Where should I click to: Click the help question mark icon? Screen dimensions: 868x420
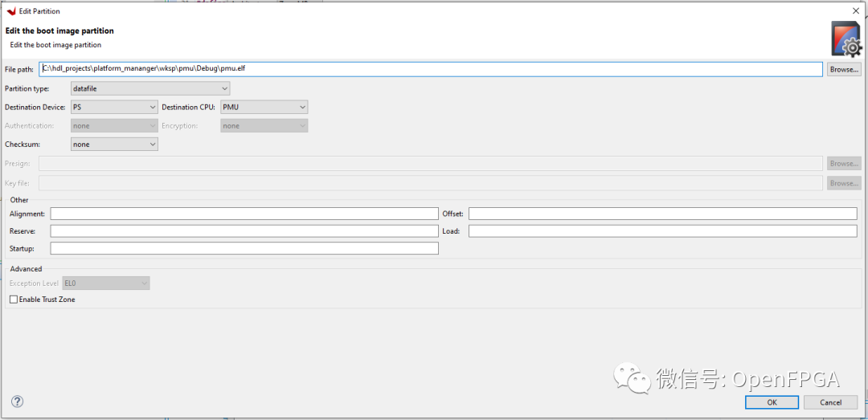(17, 402)
